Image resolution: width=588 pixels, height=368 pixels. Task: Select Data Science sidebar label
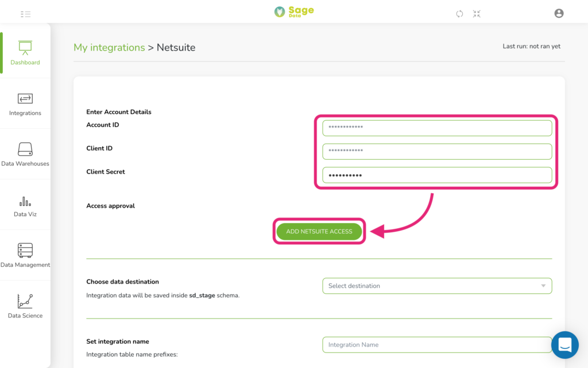[x=25, y=316]
